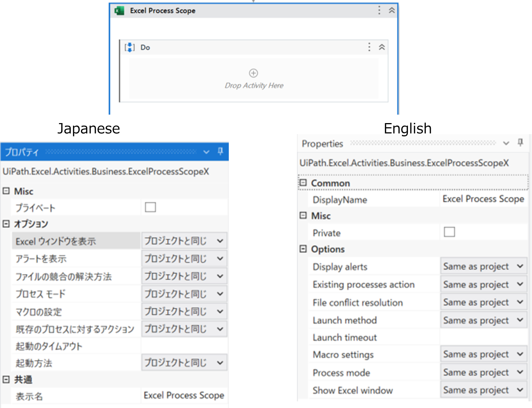
Task: Pin the English Properties panel
Action: (x=520, y=143)
